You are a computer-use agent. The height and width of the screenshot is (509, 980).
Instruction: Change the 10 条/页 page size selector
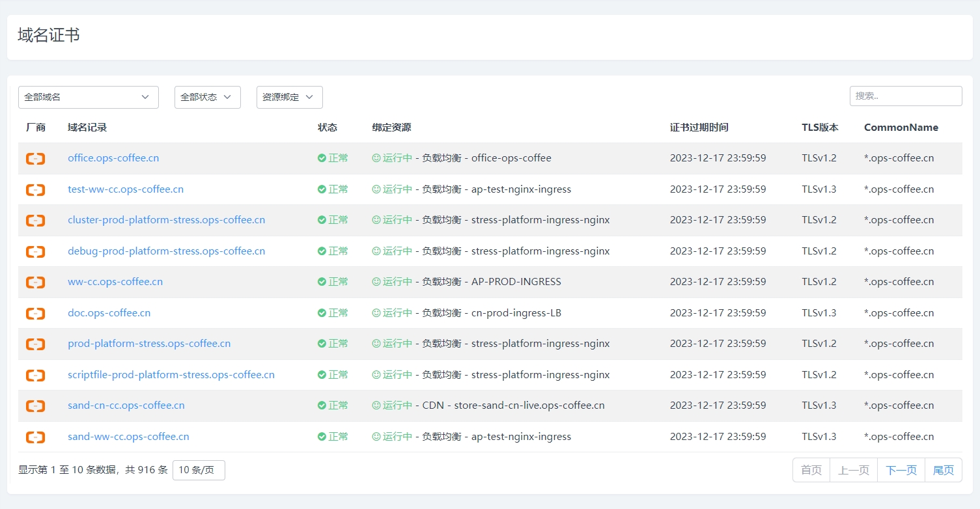point(199,470)
